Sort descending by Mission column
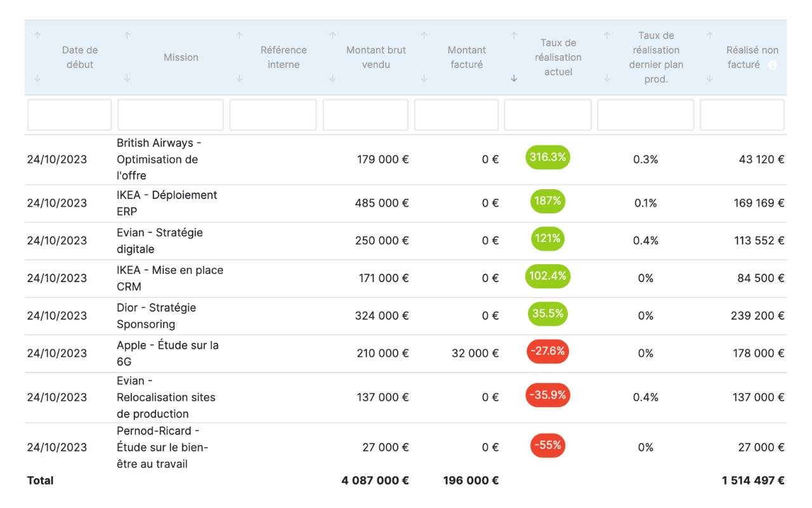 click(128, 79)
